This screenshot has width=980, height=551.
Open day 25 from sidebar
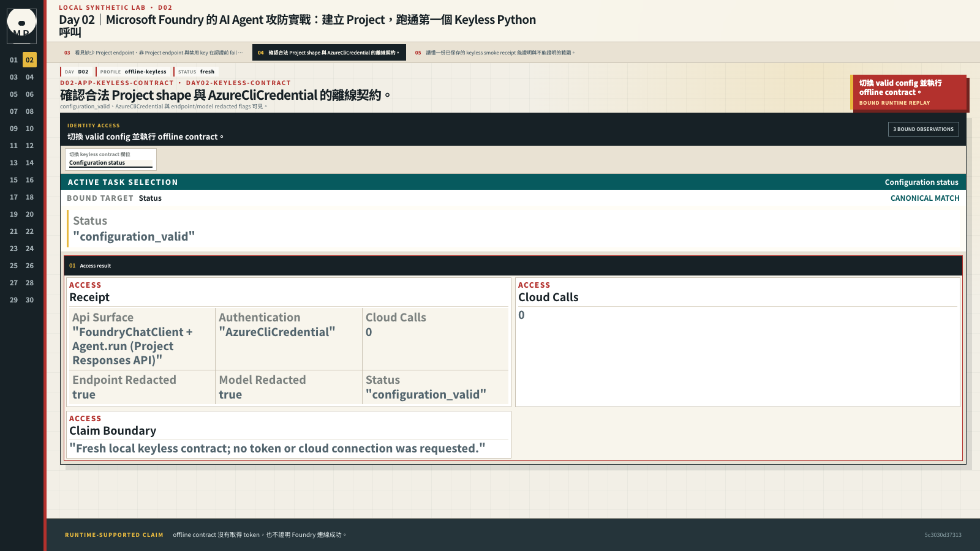13,266
